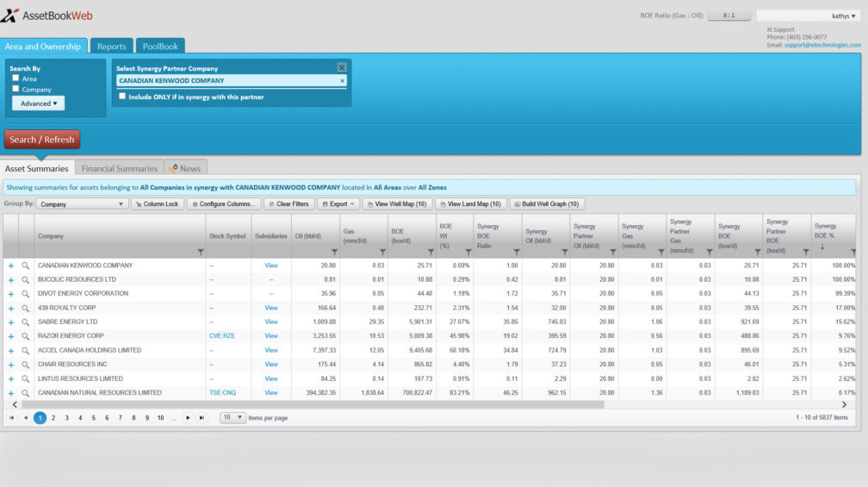Click the Search / Refresh button
The image size is (868, 487).
pos(42,139)
